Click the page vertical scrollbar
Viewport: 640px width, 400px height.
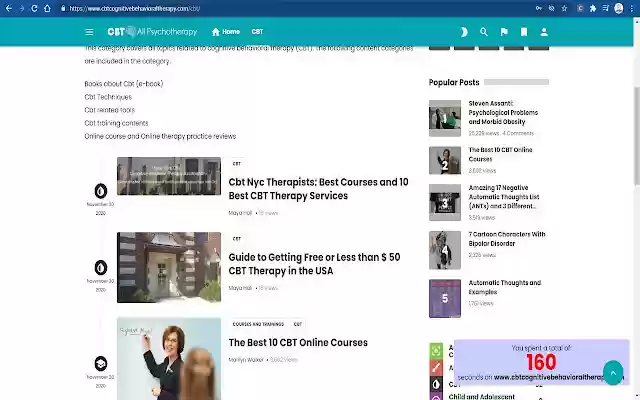(636, 137)
